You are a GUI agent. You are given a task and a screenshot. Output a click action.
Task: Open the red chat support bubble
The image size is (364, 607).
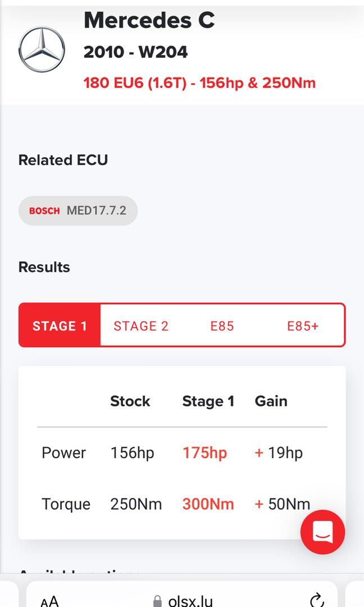tap(322, 532)
